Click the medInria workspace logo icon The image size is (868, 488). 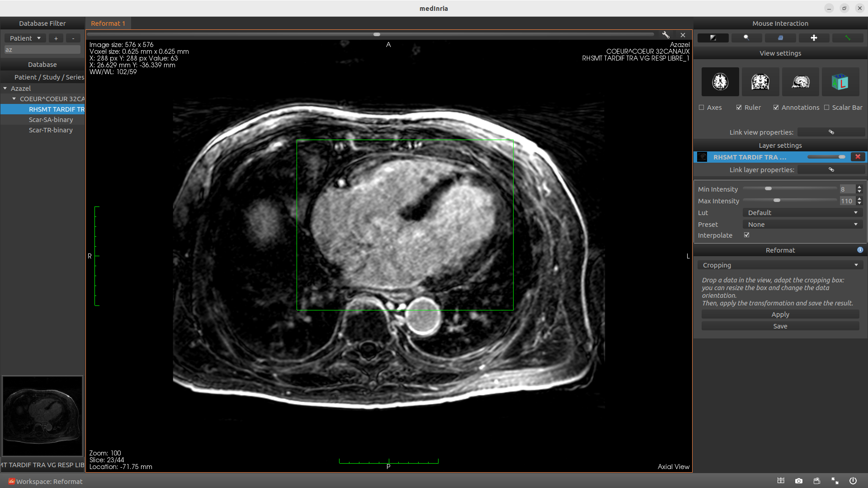click(x=11, y=481)
